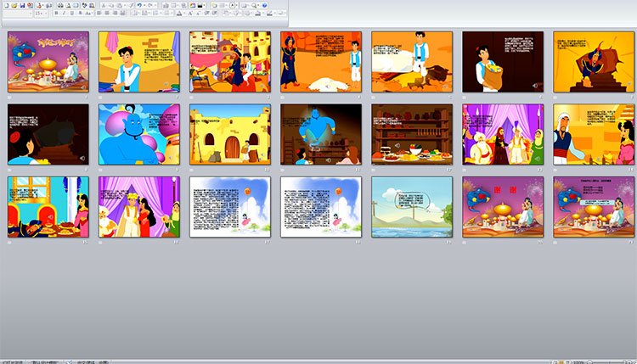Click the Change Case Aa button
The image size is (637, 364).
tap(88, 13)
